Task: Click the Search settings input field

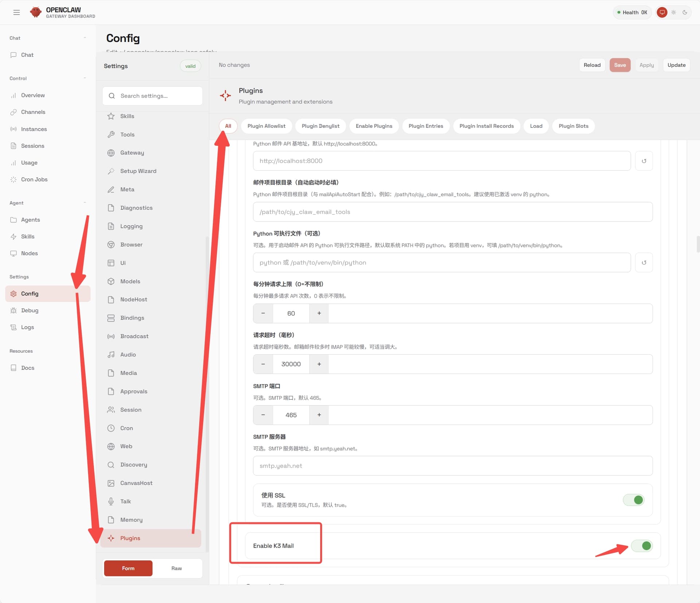Action: (x=152, y=96)
